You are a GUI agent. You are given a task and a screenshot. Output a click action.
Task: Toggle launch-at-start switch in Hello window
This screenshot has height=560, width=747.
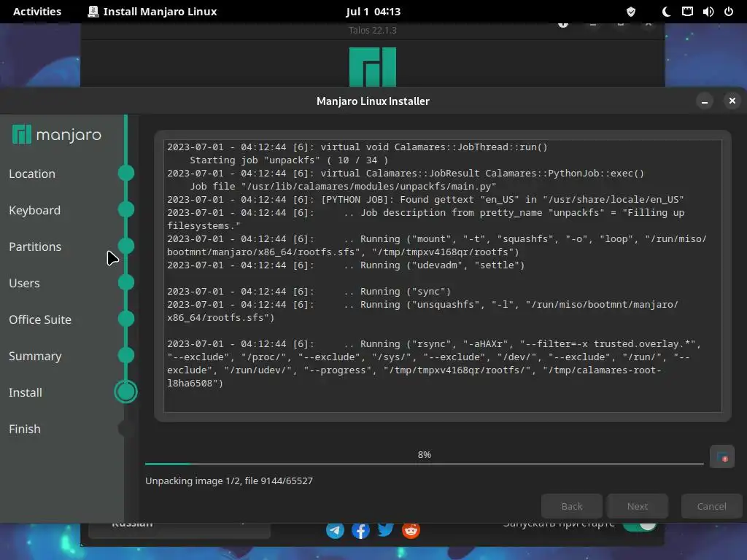pyautogui.click(x=640, y=525)
